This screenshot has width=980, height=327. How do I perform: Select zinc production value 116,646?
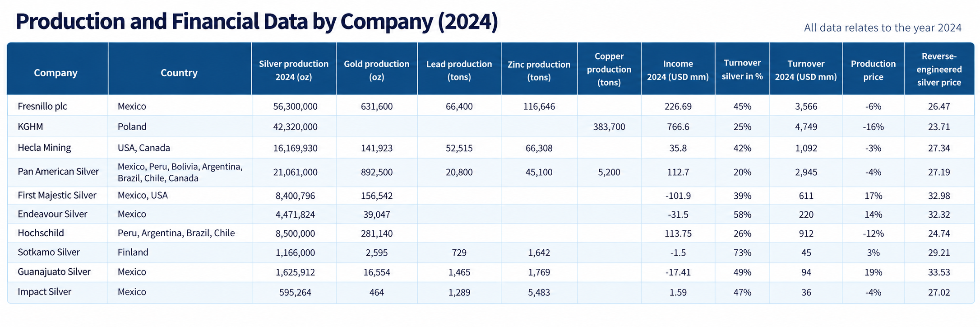pos(539,107)
